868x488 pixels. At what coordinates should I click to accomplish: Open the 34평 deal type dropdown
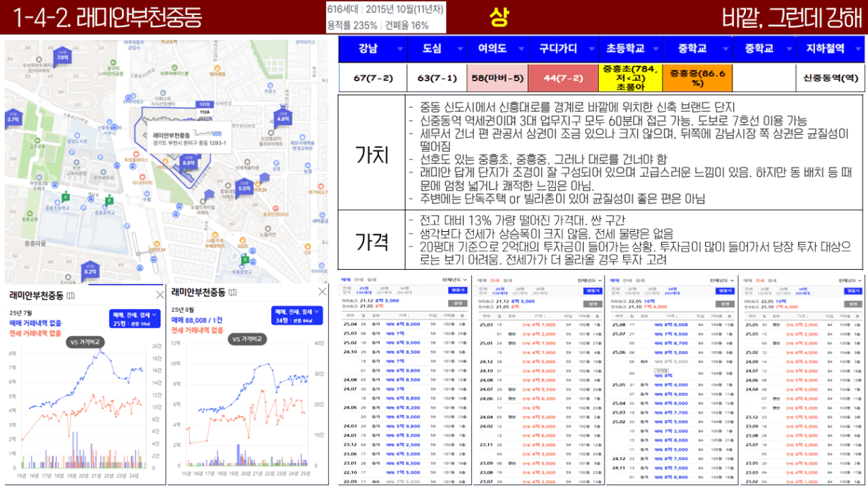[x=296, y=316]
